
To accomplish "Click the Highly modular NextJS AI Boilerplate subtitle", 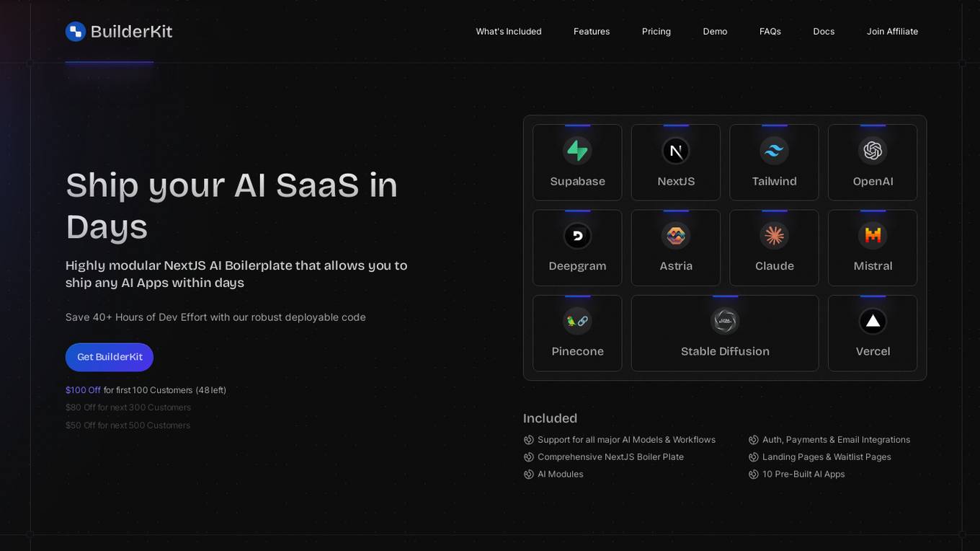I will (x=236, y=274).
